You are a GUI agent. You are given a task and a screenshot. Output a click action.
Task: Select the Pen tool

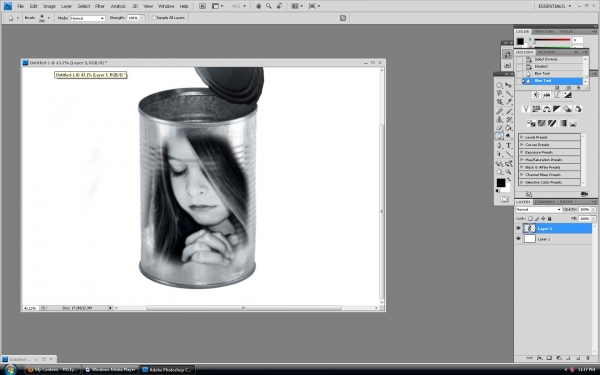[x=499, y=145]
